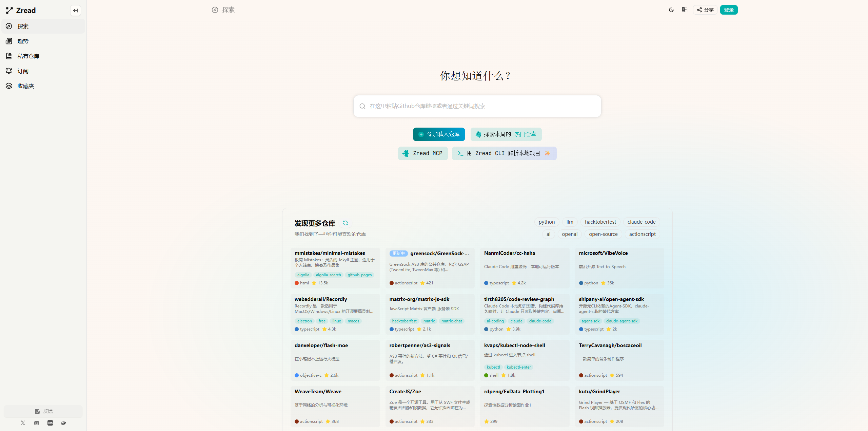
Task: Open the X (Twitter) icon at bottom
Action: 23,423
